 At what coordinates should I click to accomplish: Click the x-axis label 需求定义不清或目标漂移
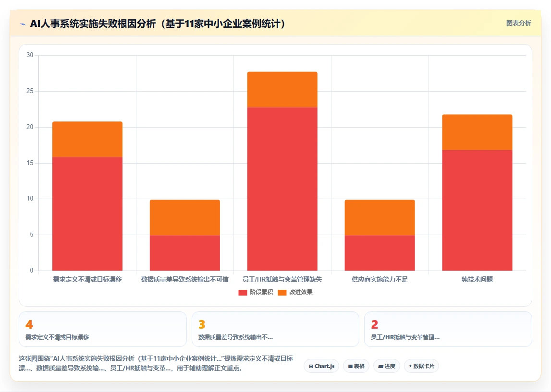pos(87,279)
